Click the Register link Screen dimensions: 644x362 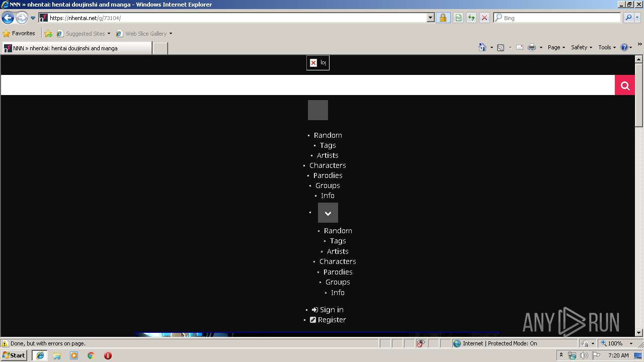pyautogui.click(x=328, y=320)
